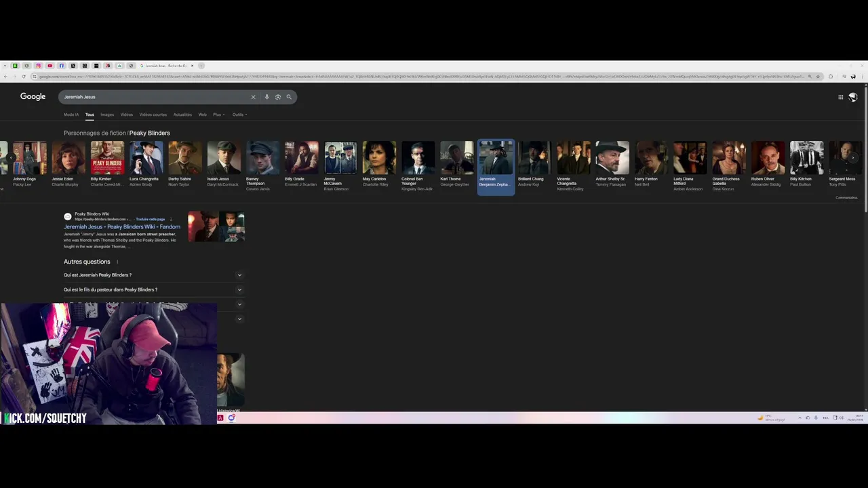Click Traduire cette page link
This screenshot has height=488, width=868.
(x=150, y=219)
